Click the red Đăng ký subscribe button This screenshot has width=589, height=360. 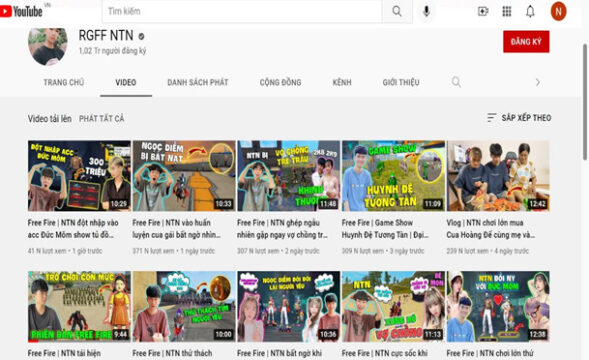526,41
